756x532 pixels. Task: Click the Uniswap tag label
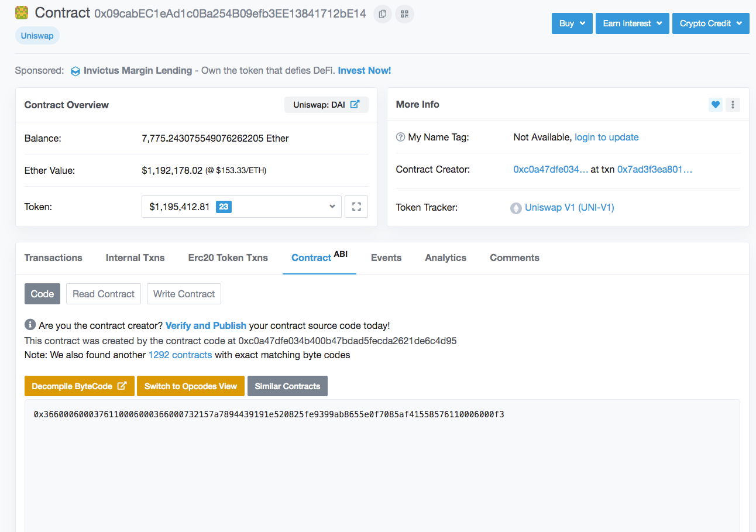[37, 36]
